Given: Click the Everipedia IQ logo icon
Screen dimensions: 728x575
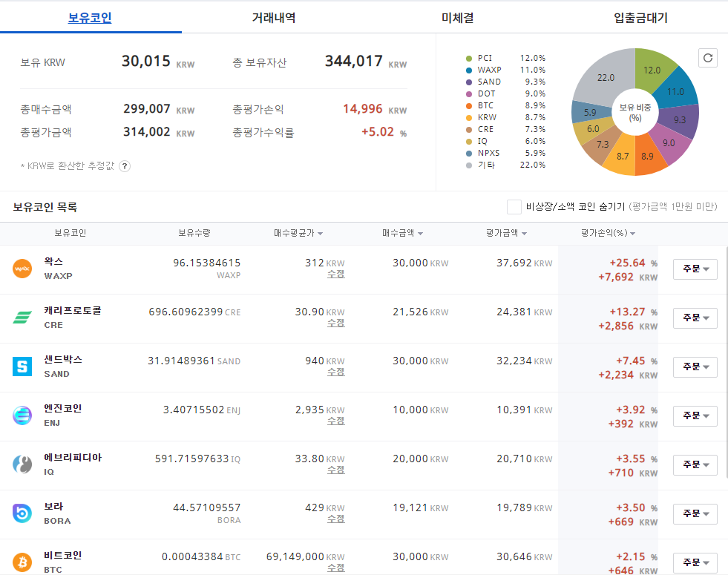Looking at the screenshot, I should [22, 464].
